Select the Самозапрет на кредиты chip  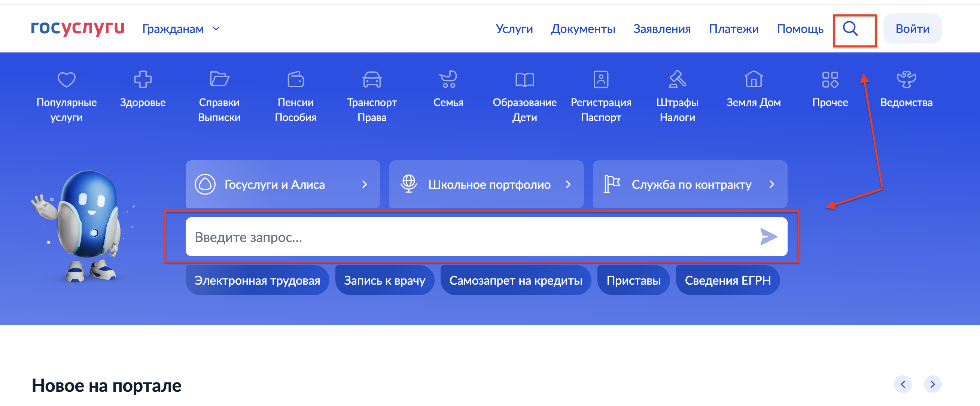coord(516,281)
